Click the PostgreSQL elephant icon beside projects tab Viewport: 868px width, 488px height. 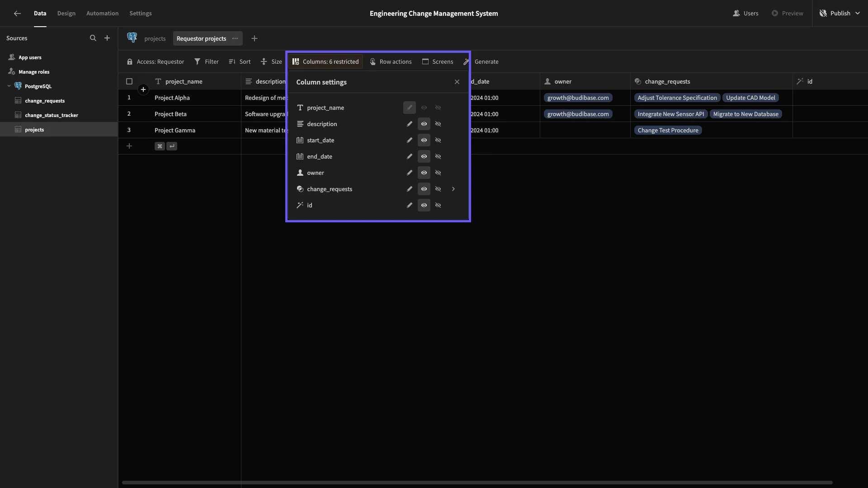[132, 38]
